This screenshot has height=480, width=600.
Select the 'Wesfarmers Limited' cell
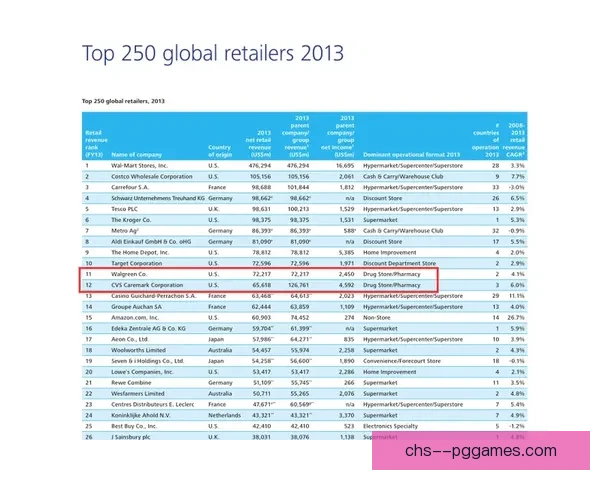pyautogui.click(x=138, y=393)
